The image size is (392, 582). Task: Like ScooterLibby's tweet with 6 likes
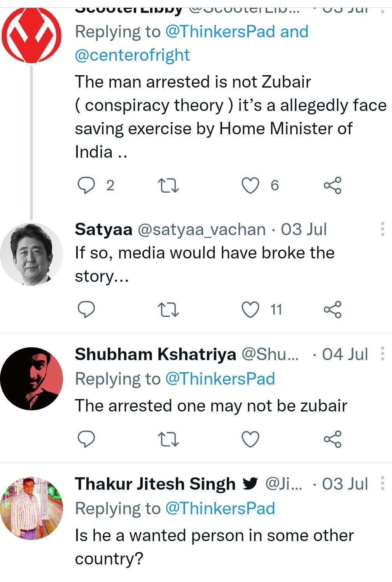coord(250,185)
